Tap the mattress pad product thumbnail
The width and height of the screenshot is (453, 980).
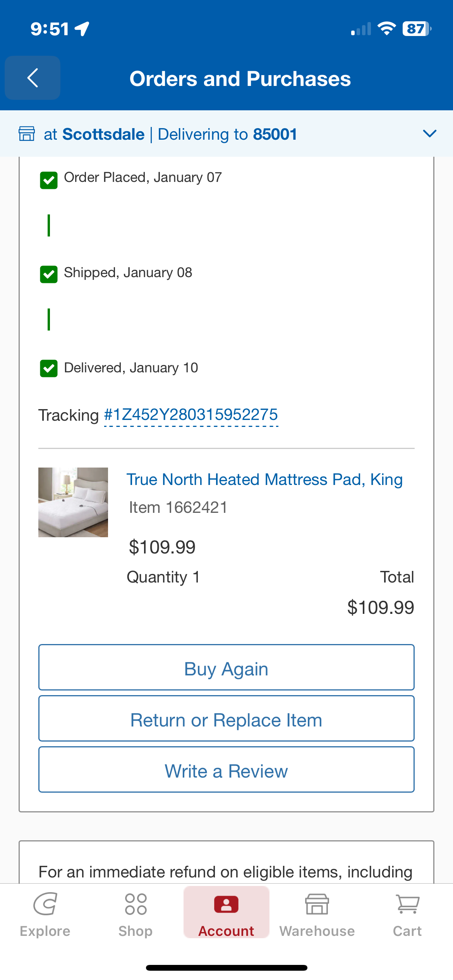click(73, 502)
